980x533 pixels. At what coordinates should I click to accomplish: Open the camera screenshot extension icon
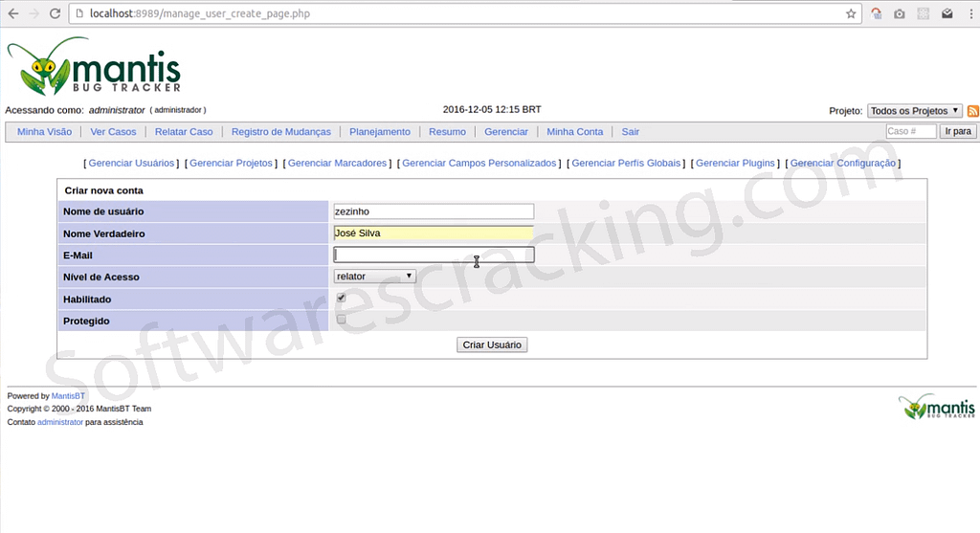(900, 13)
